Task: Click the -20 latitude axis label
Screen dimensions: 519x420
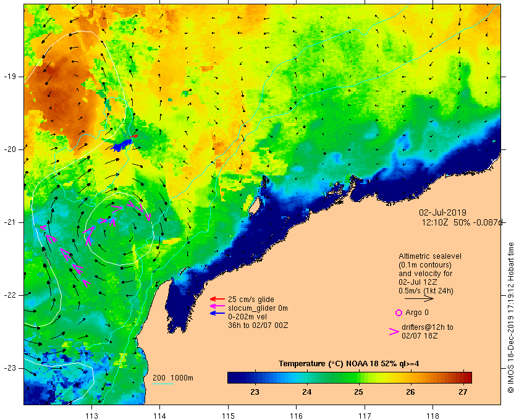Action: pyautogui.click(x=10, y=149)
